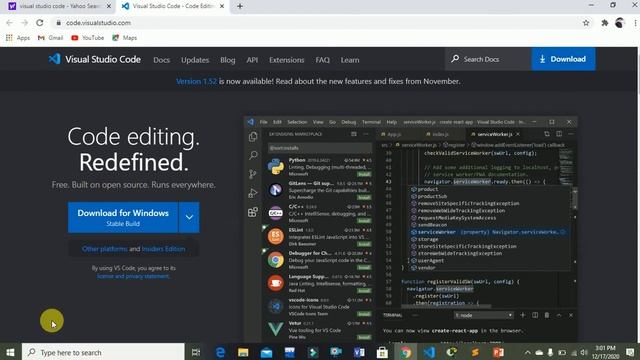Screen dimensions: 640x360
Task: Open a new browser tab
Action: [240, 6]
